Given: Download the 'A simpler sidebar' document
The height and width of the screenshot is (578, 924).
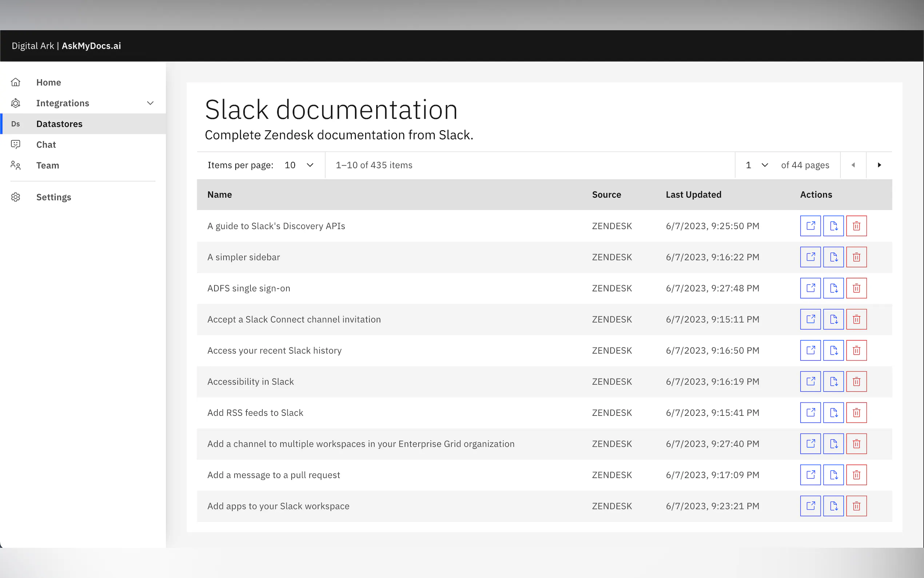Looking at the screenshot, I should (x=833, y=257).
